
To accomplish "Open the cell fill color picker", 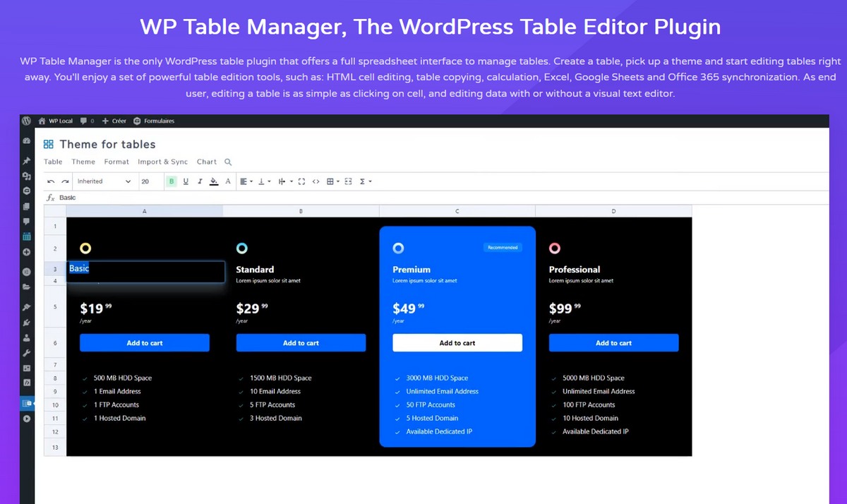I will 214,181.
